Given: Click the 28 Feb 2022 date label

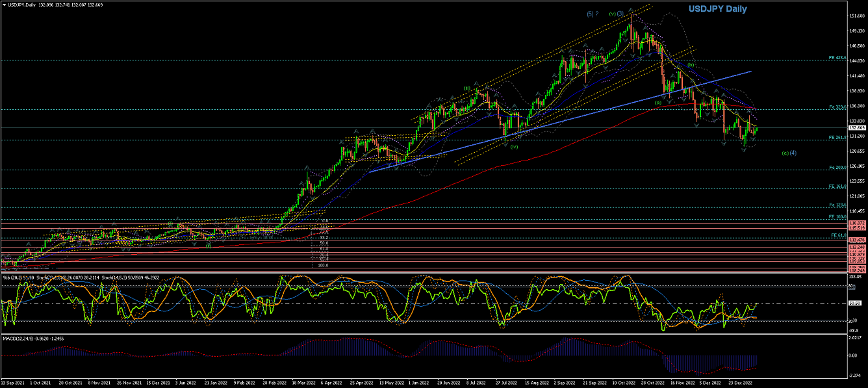Looking at the screenshot, I should [275, 383].
